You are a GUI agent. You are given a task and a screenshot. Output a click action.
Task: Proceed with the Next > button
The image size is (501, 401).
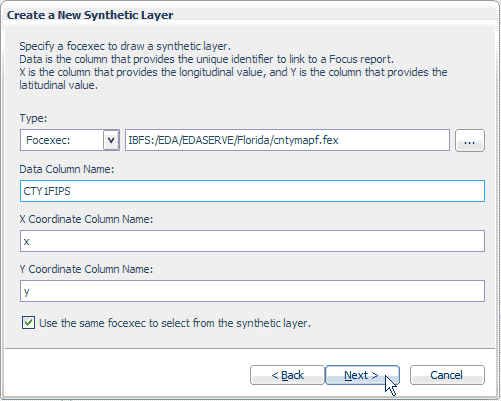click(362, 375)
